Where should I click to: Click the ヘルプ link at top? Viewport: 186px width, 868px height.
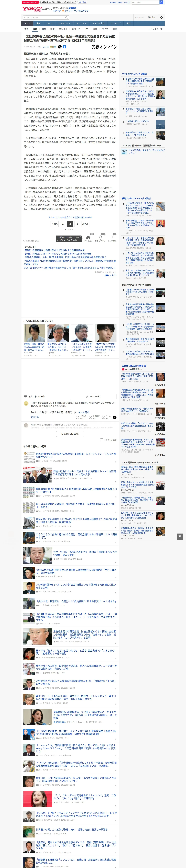pyautogui.click(x=127, y=2)
